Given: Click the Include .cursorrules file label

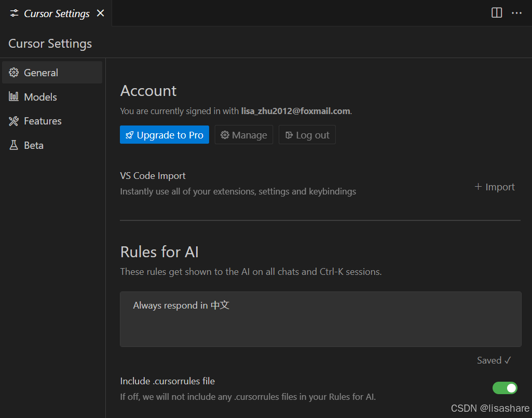Looking at the screenshot, I should 168,381.
